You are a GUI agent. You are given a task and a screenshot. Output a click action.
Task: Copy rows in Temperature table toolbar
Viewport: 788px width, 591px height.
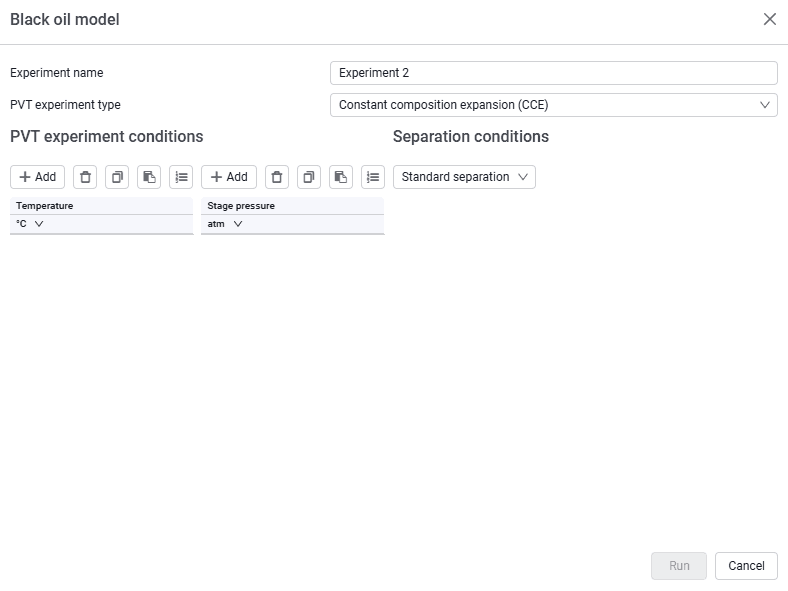click(x=117, y=177)
